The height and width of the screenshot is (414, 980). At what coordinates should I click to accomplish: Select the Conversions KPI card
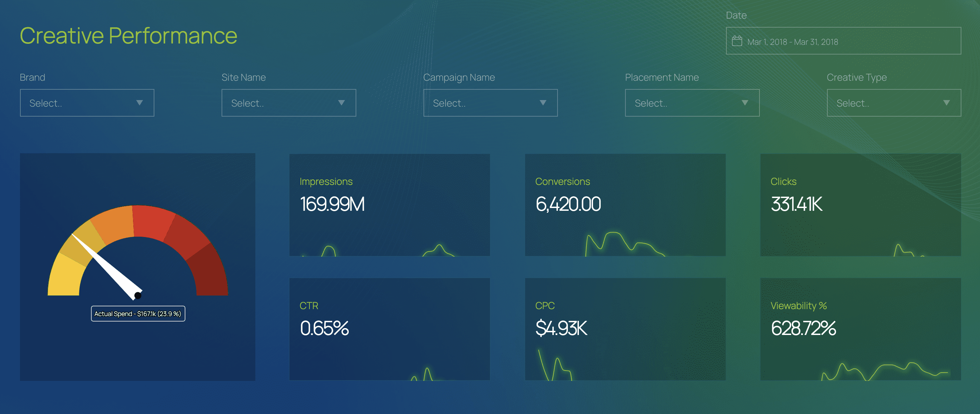click(x=625, y=205)
